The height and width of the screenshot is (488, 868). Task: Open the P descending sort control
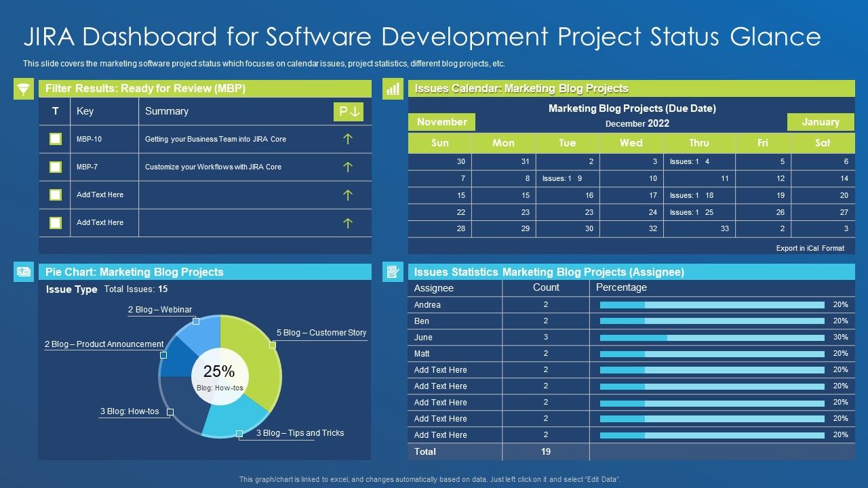349,111
